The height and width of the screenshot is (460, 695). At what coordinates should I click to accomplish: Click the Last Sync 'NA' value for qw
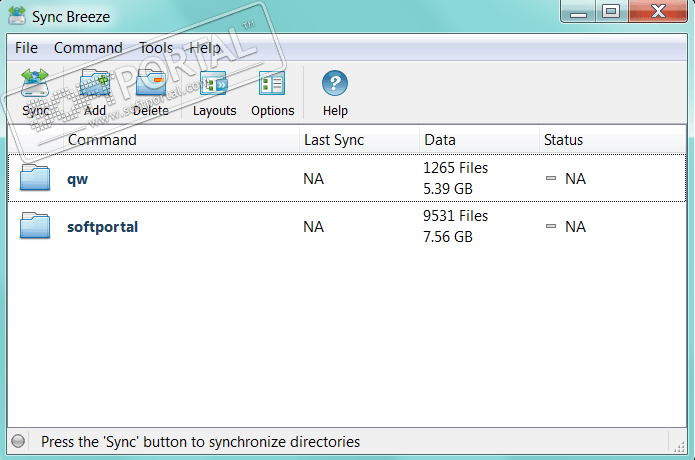click(313, 179)
